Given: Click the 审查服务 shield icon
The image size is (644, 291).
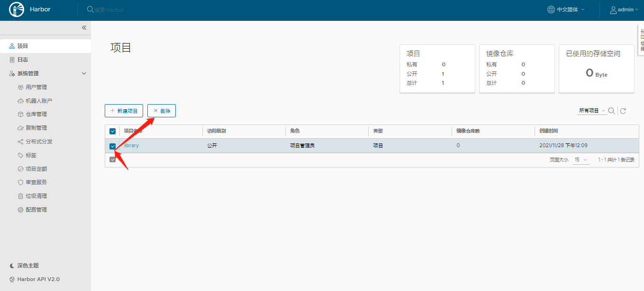Looking at the screenshot, I should point(20,183).
